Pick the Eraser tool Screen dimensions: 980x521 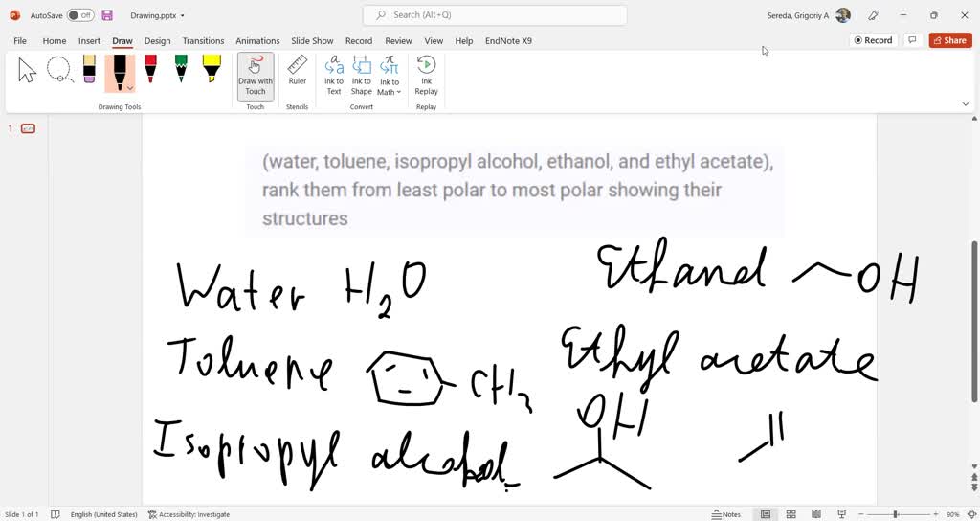(89, 69)
